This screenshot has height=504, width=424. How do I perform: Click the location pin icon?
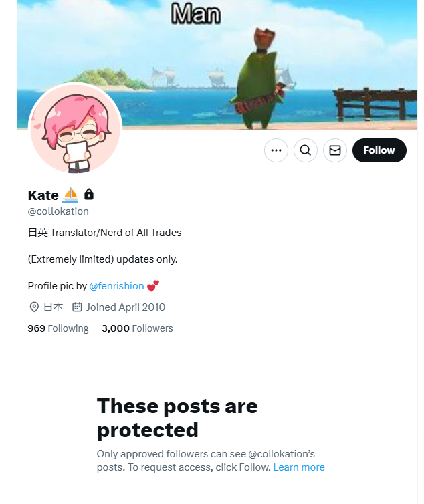tap(34, 307)
